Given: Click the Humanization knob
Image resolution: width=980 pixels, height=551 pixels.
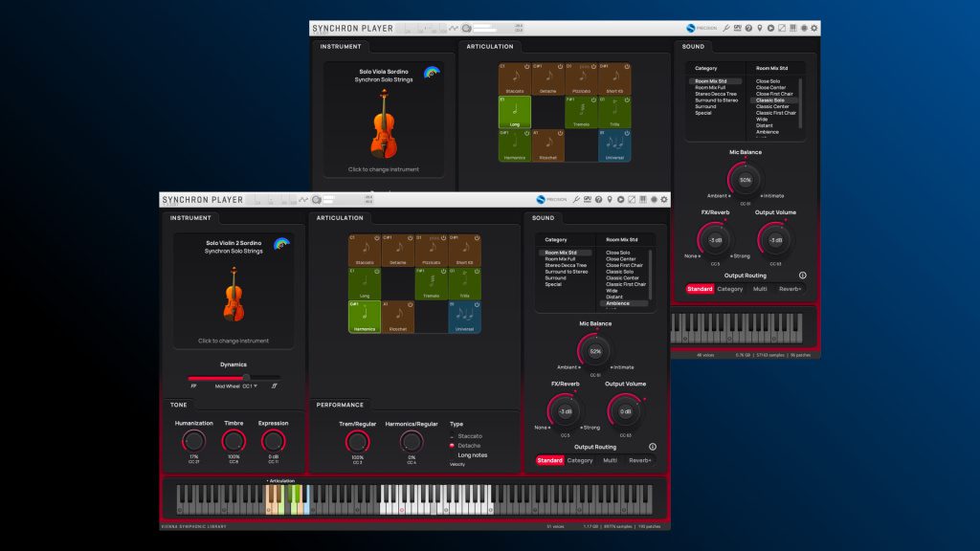Looking at the screenshot, I should 193,441.
